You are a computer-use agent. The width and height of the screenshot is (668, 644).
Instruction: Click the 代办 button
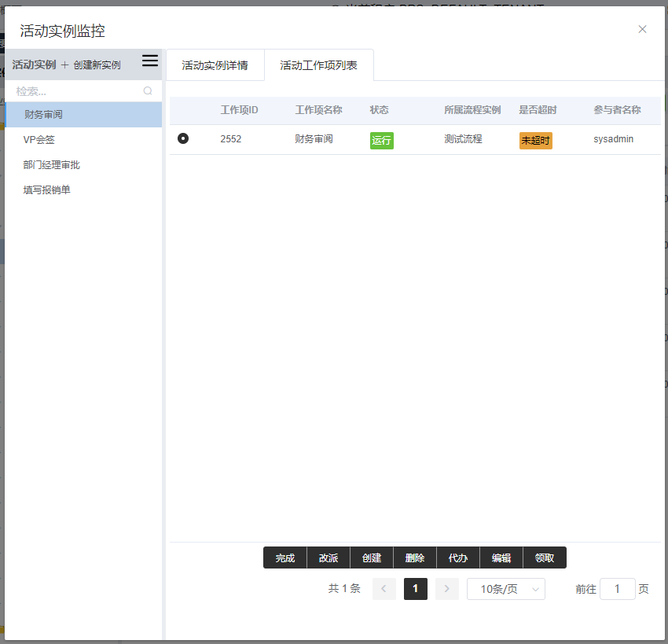tap(458, 558)
